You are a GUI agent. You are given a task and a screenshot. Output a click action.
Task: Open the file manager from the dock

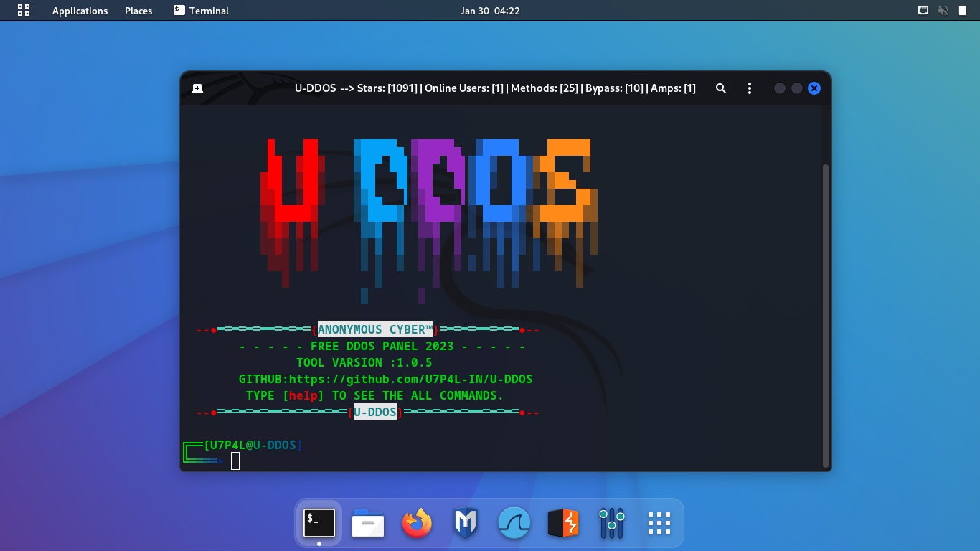[368, 523]
